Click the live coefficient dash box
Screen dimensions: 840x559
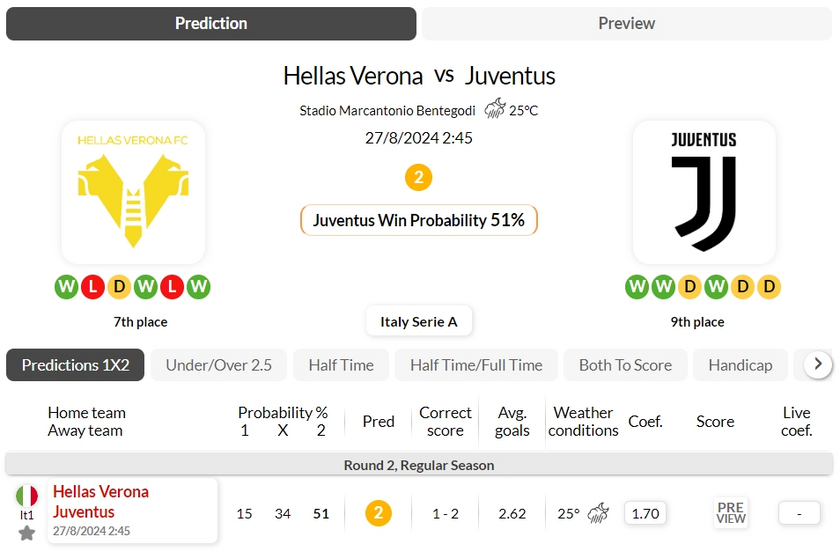point(797,513)
